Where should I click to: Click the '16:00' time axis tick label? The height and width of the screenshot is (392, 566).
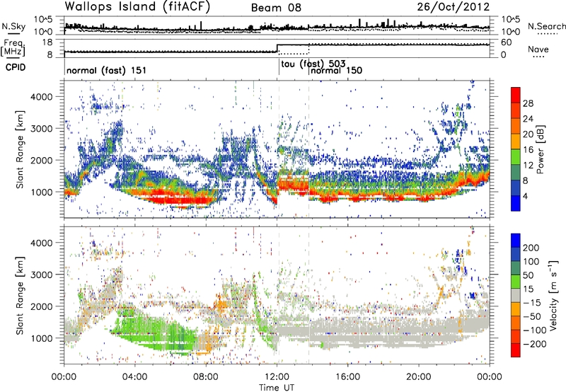(x=347, y=377)
